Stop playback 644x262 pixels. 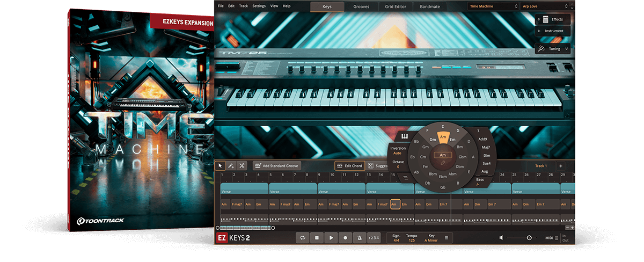pos(317,237)
